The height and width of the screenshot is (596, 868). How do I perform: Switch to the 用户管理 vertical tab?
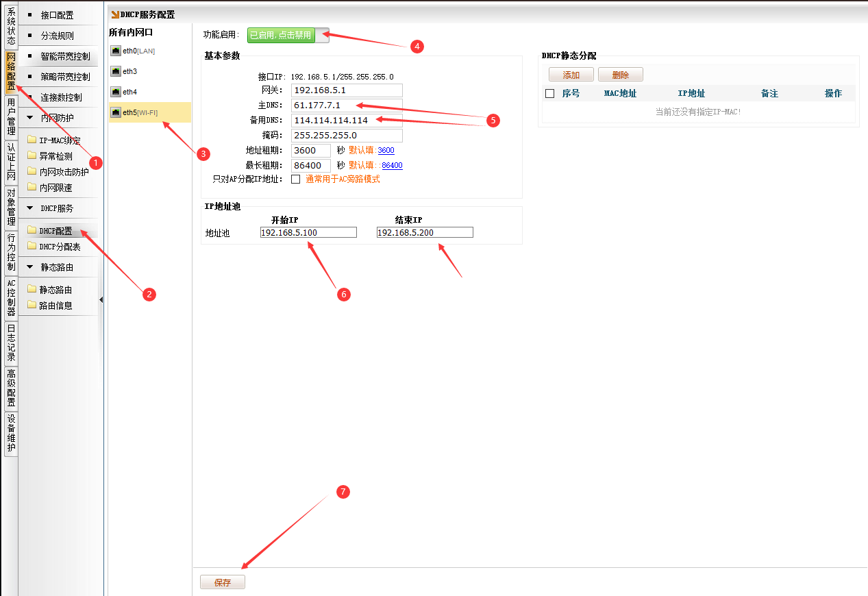click(x=11, y=116)
